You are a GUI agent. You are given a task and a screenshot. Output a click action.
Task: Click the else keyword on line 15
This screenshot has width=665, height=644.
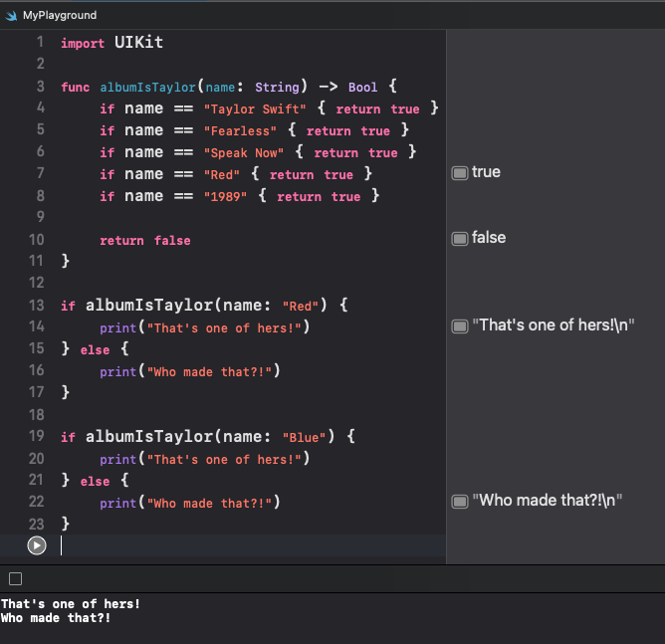[95, 350]
